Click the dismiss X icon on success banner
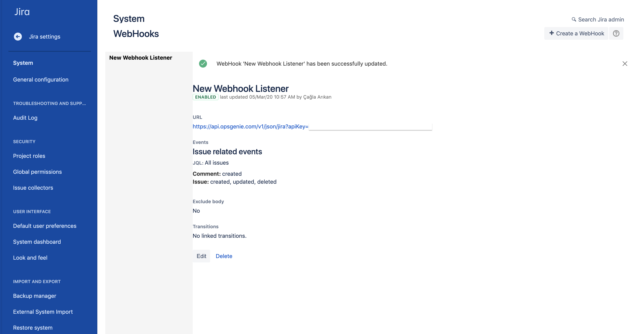The image size is (644, 334). click(x=625, y=63)
